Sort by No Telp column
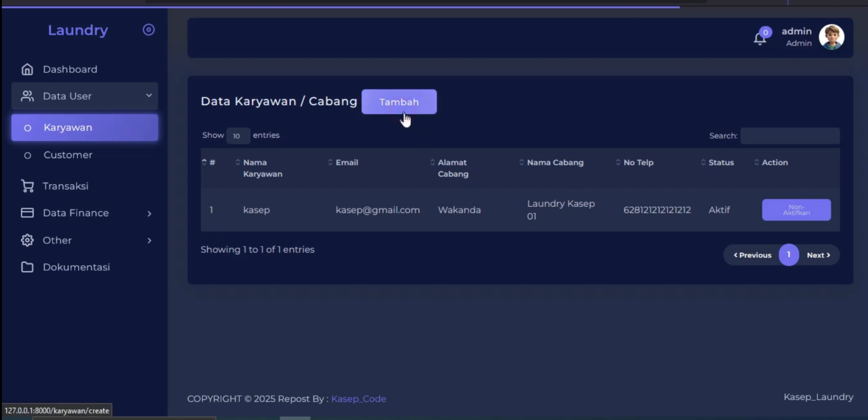This screenshot has height=420, width=868. tap(638, 162)
